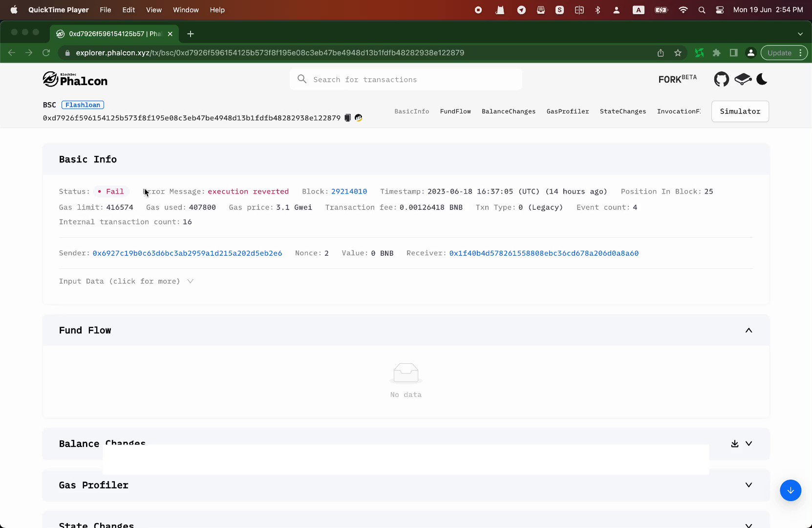Viewport: 812px width, 528px height.
Task: Enable dark mode via the moon icon
Action: coord(762,79)
